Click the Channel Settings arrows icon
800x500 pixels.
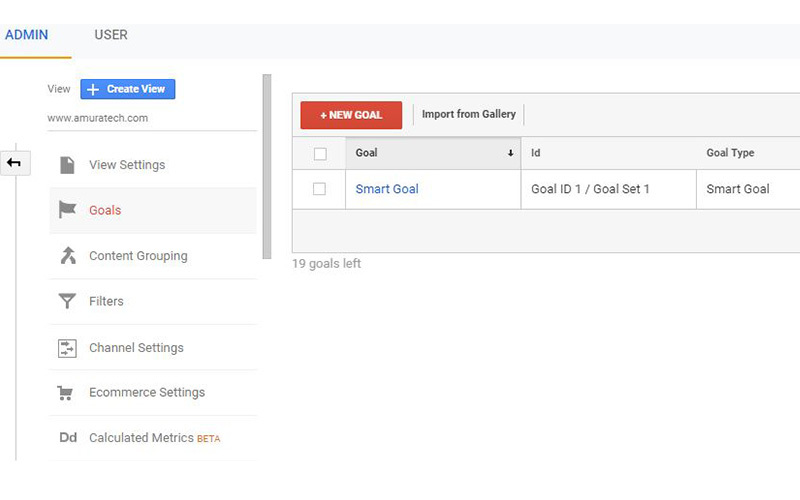click(x=67, y=348)
